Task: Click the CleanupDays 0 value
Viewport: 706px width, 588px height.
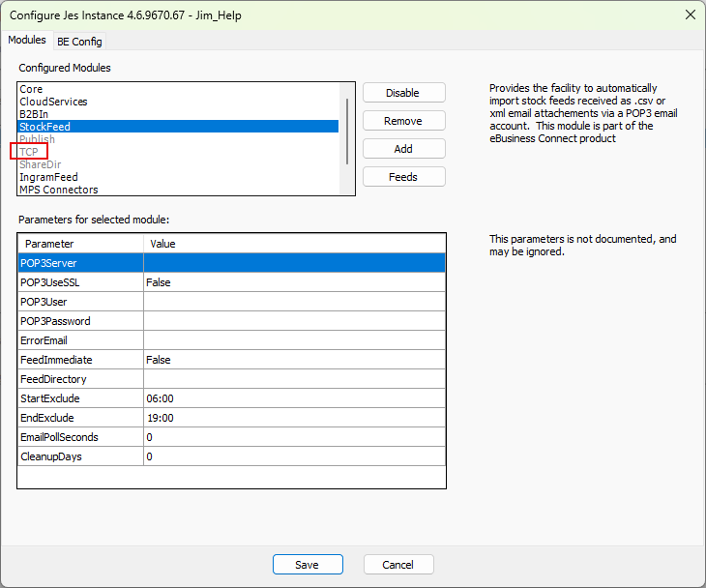Action: coord(294,456)
